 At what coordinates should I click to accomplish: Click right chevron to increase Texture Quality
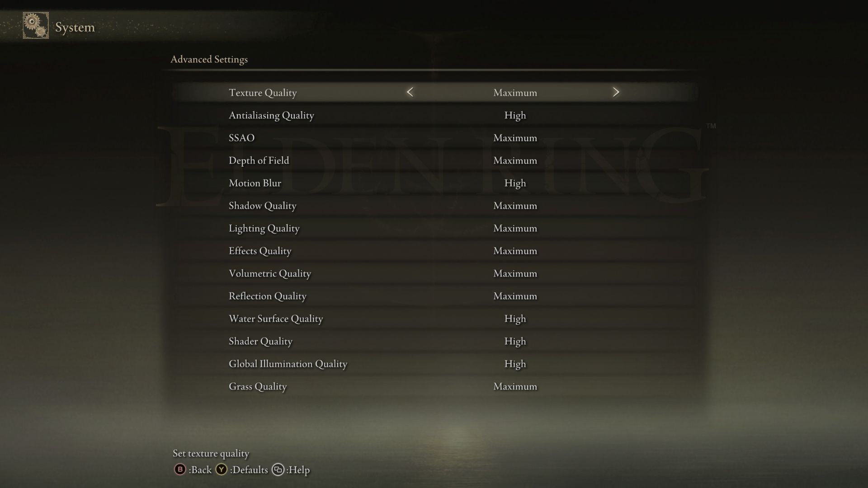[x=616, y=92]
